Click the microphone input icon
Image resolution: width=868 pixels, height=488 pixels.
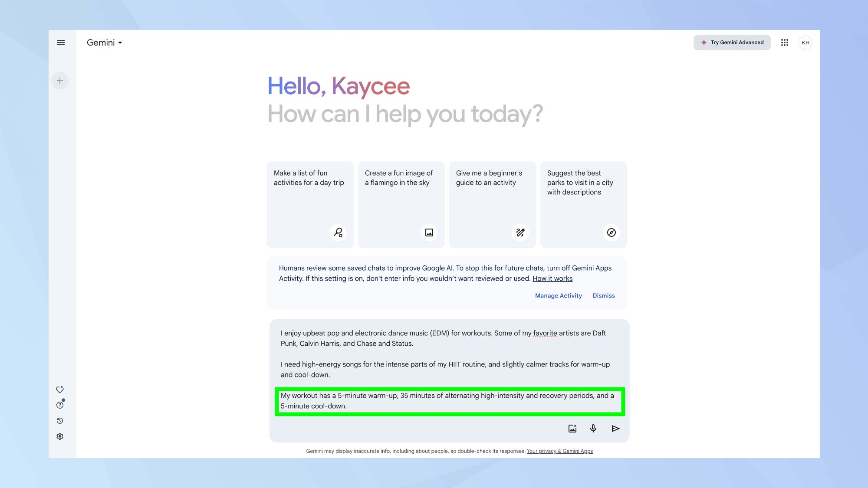click(x=593, y=429)
